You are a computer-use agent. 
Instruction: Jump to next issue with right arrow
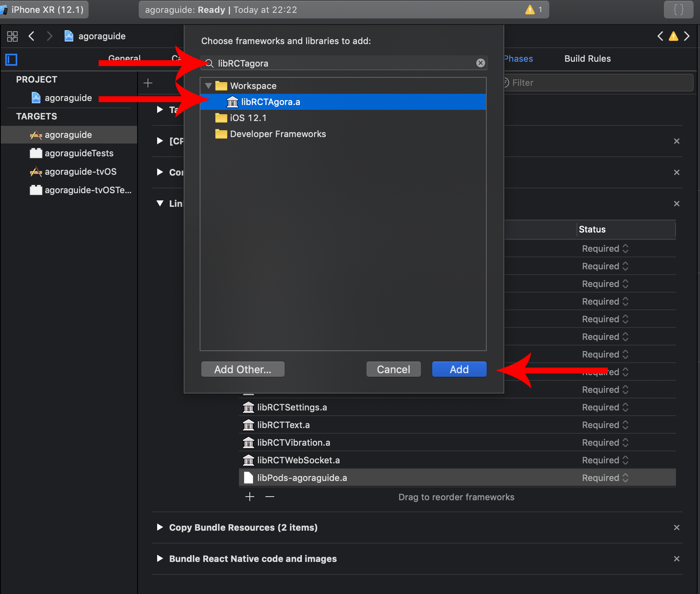pos(687,36)
